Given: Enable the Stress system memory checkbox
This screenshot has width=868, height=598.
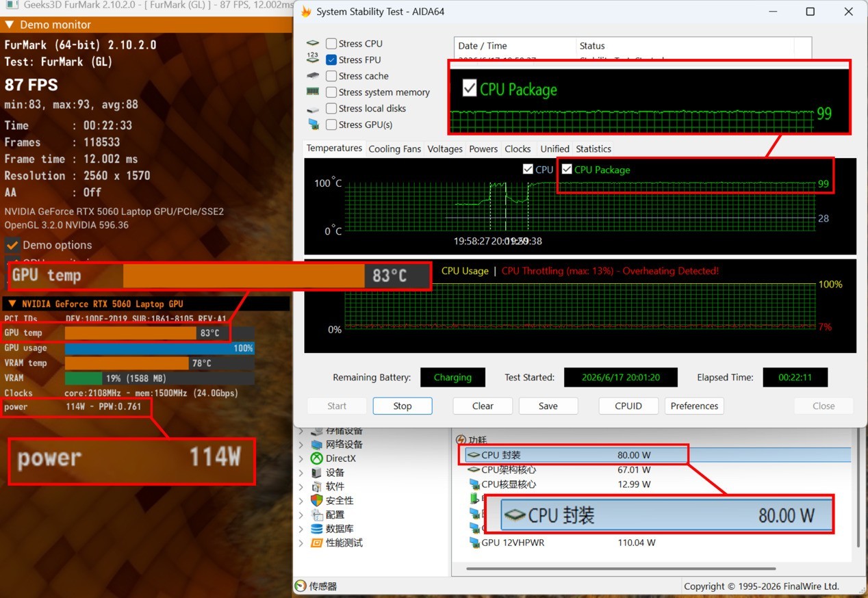Looking at the screenshot, I should [331, 92].
